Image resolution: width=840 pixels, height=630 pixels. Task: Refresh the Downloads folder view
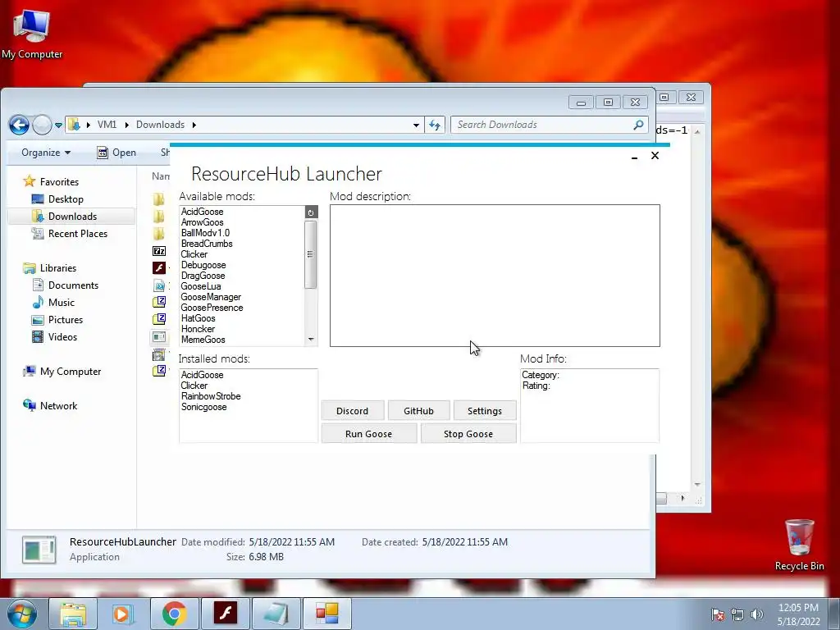point(435,126)
